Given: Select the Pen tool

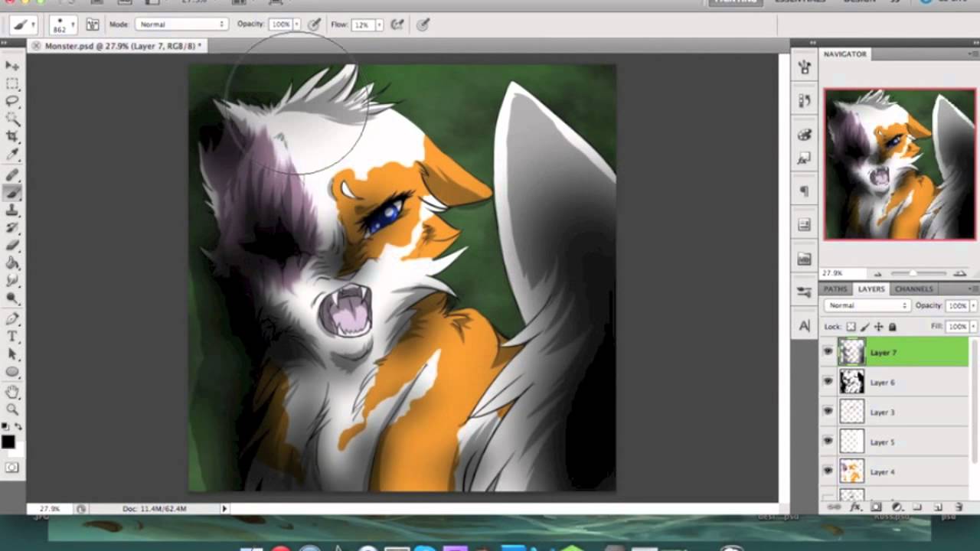Looking at the screenshot, I should [x=12, y=319].
